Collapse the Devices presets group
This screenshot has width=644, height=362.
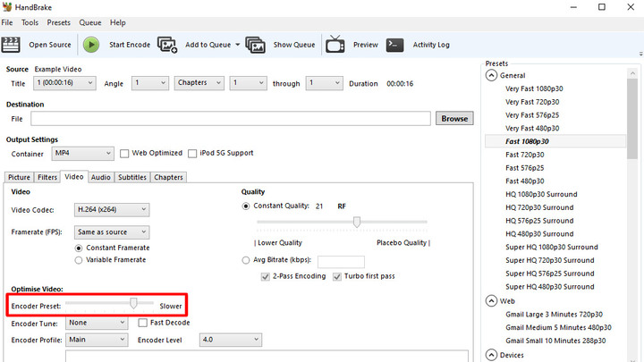point(491,355)
